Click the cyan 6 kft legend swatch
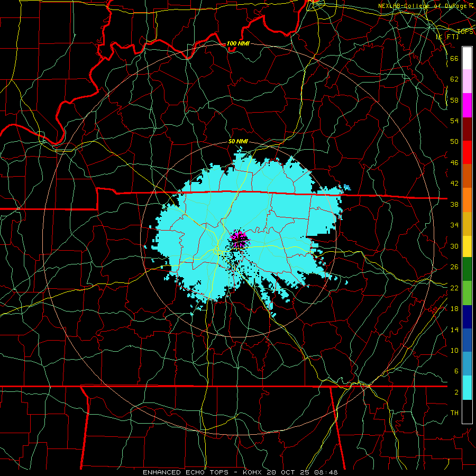This screenshot has width=476, height=476. 467,388
